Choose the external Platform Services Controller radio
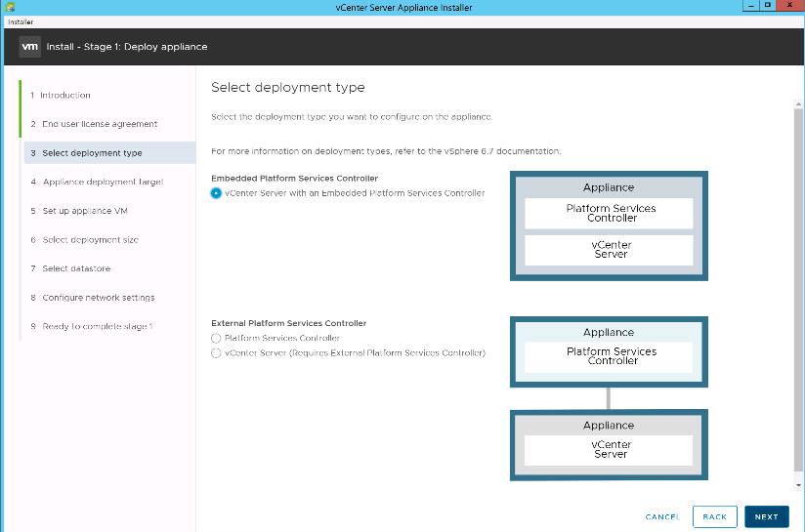The image size is (805, 532). [x=216, y=338]
